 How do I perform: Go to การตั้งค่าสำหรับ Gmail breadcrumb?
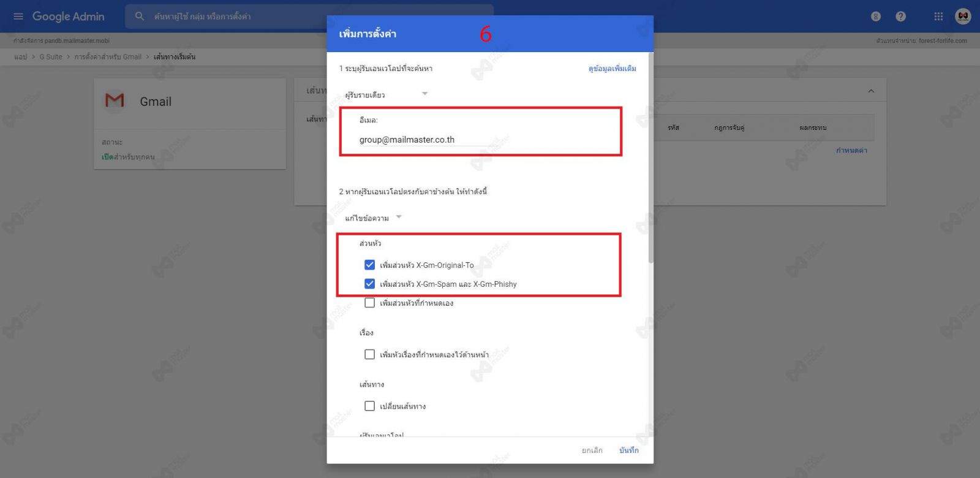point(108,57)
